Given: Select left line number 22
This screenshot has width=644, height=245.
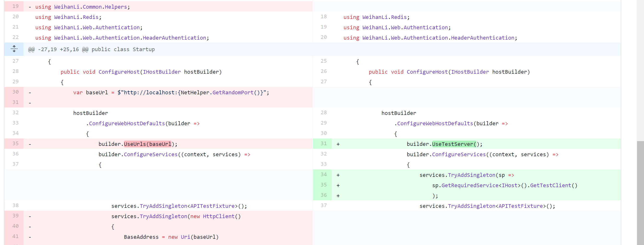Looking at the screenshot, I should tap(16, 37).
